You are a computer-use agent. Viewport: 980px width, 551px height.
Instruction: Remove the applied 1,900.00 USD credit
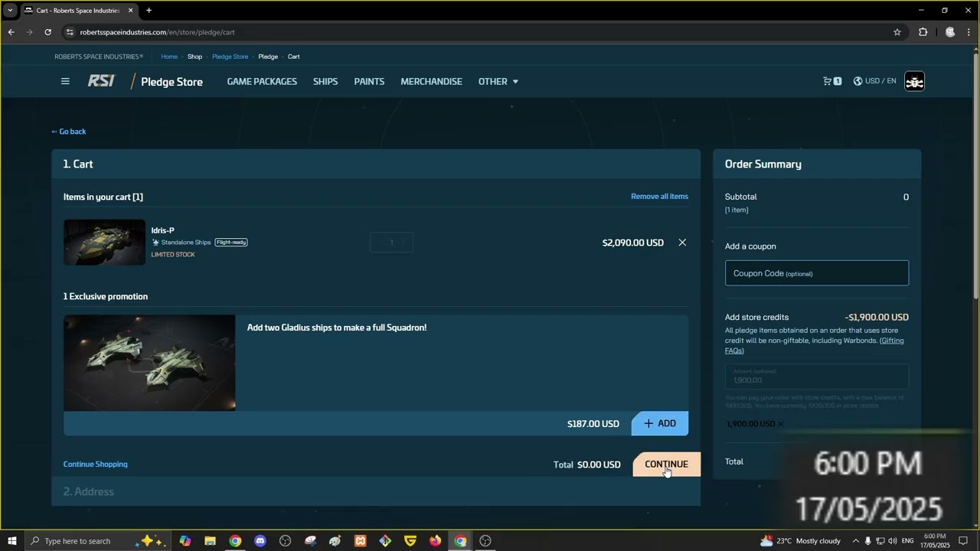780,424
